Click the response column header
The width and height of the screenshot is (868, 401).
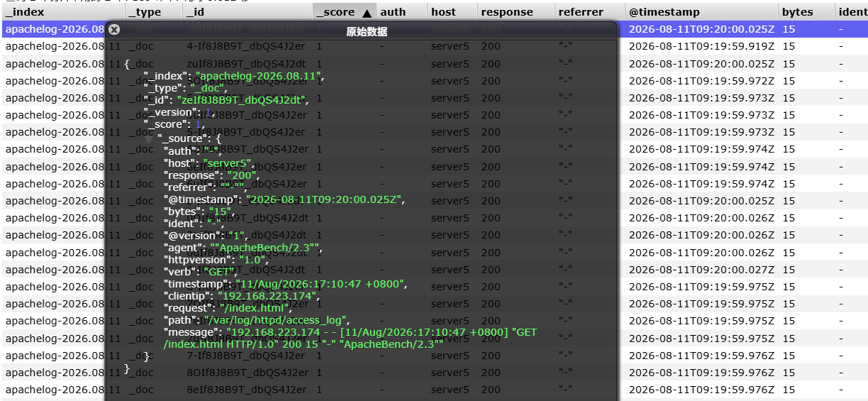coord(516,12)
